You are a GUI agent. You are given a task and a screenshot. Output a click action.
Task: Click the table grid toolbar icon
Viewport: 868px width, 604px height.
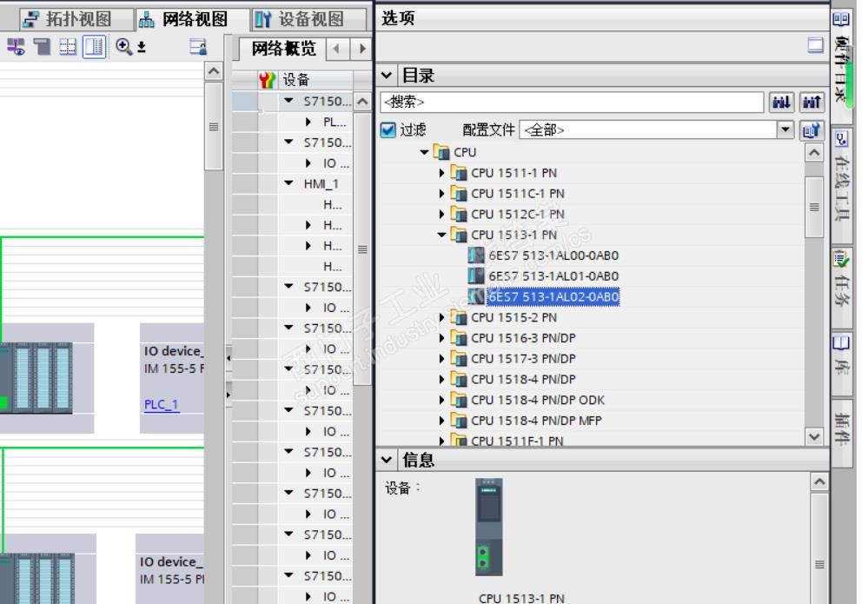tap(68, 47)
